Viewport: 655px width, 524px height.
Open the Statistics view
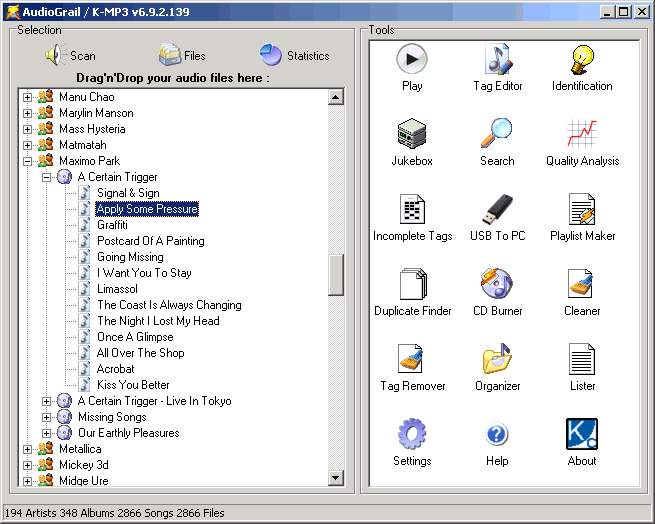click(294, 56)
